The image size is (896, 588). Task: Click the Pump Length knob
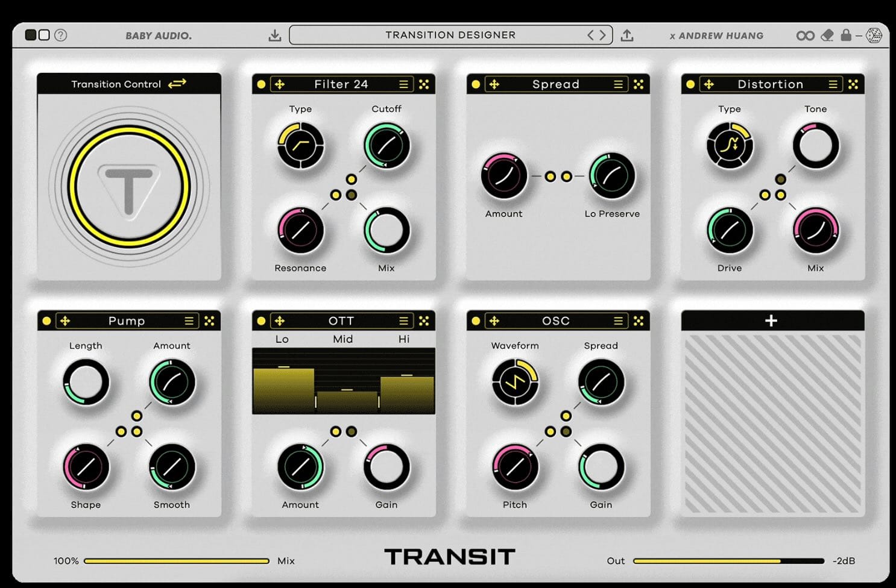(86, 383)
